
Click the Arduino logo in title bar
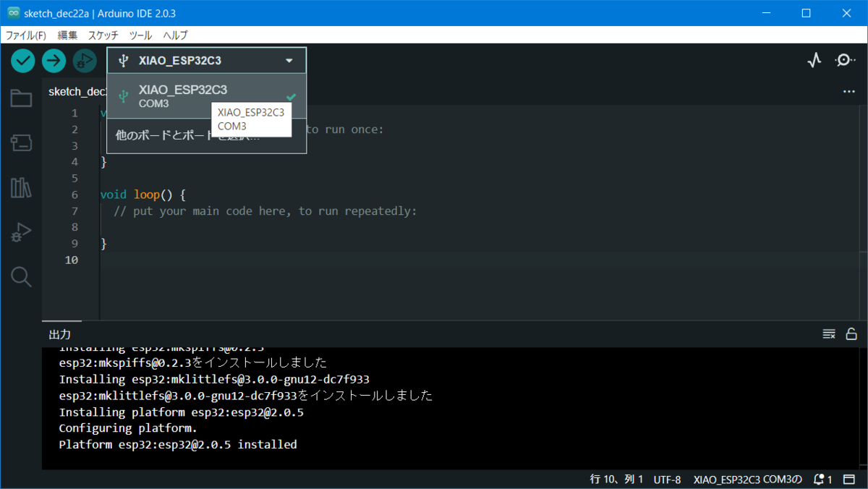tap(13, 13)
